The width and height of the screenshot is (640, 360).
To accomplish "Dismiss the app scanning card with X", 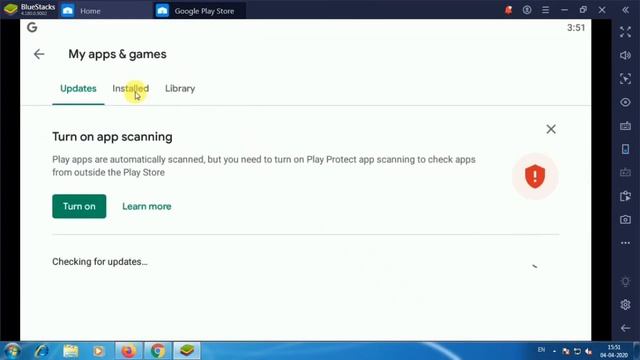I will [551, 129].
